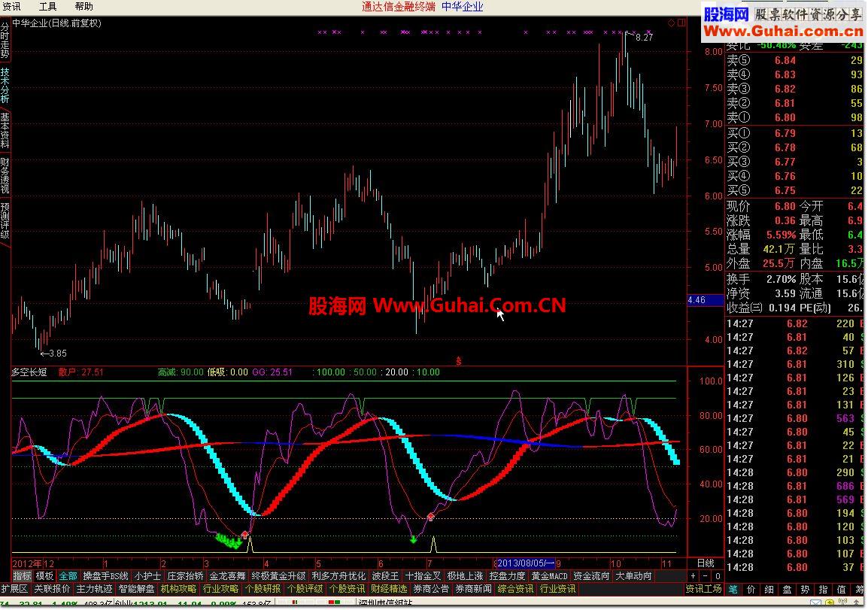The height and width of the screenshot is (610, 868).
Task: Select the 指 tab
Action: coord(823,590)
